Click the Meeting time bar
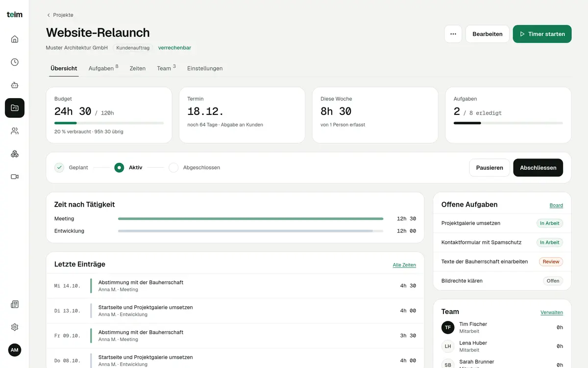 pos(251,219)
